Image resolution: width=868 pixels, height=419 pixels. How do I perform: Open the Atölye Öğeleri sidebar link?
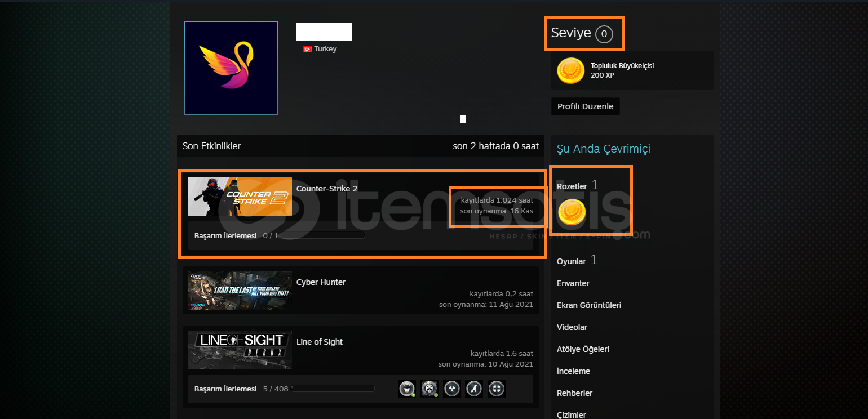tap(583, 349)
